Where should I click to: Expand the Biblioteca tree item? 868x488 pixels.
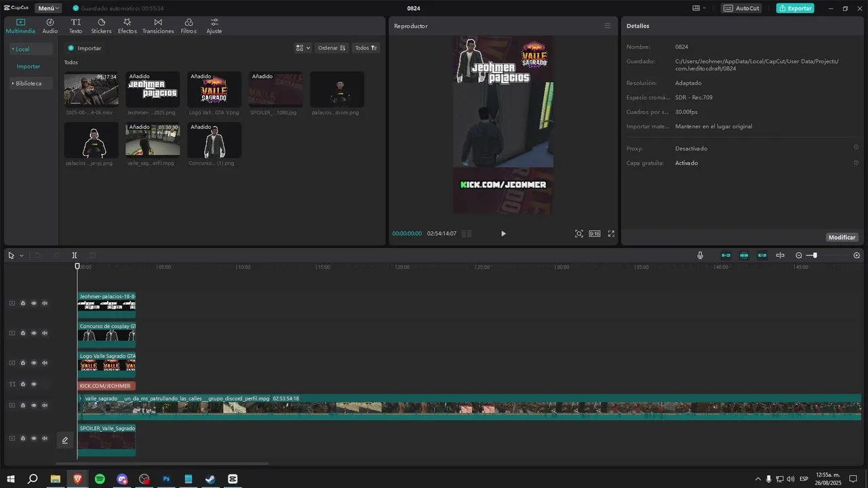click(x=31, y=83)
